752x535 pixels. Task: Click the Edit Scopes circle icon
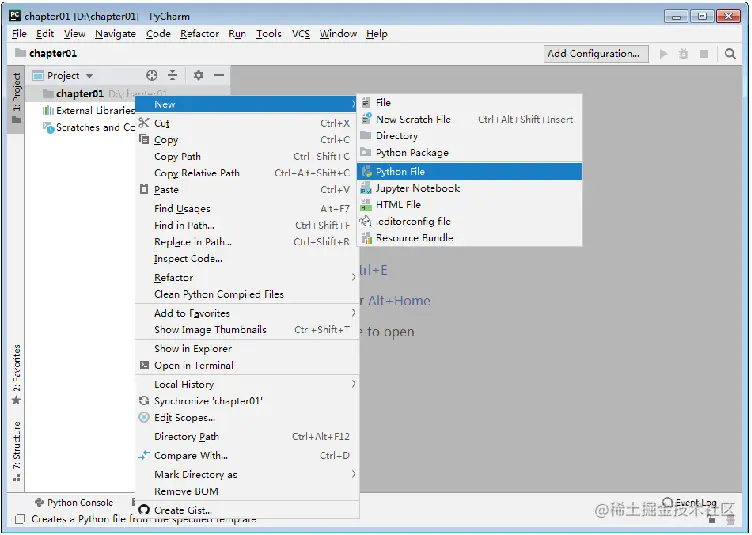click(x=144, y=418)
